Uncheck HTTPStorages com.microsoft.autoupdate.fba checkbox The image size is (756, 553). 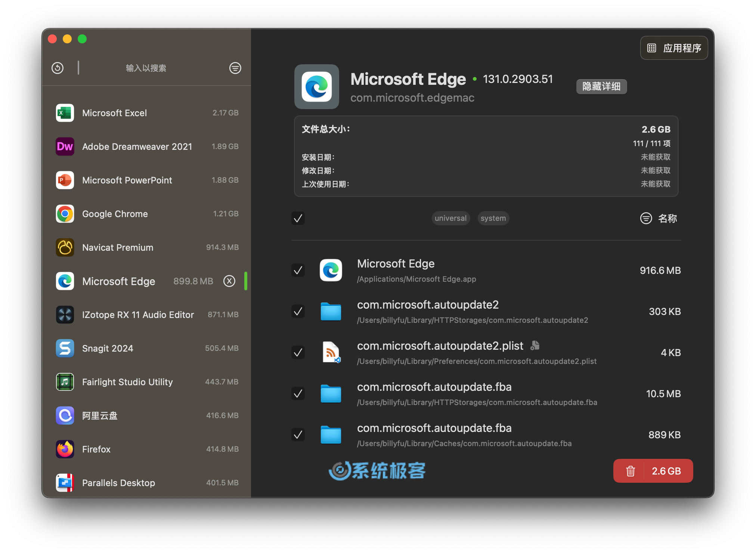coord(298,393)
